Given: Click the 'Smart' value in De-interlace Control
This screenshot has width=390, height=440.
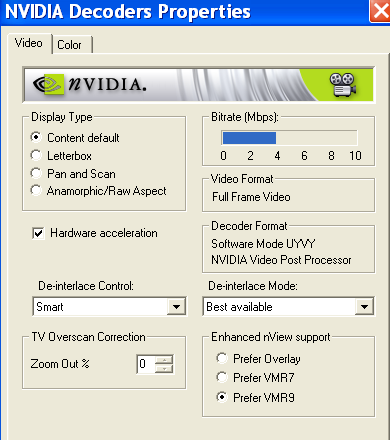Looking at the screenshot, I should [x=50, y=307].
